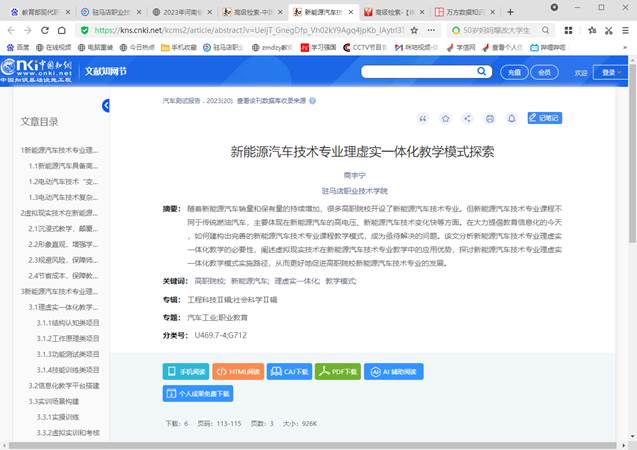Image resolution: width=637 pixels, height=450 pixels.
Task: Open the CCTV节目 bookmark
Action: 365,48
